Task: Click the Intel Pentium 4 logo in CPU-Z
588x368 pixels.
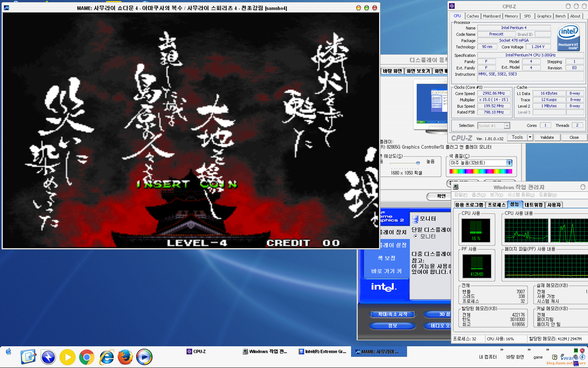Action: [x=568, y=38]
